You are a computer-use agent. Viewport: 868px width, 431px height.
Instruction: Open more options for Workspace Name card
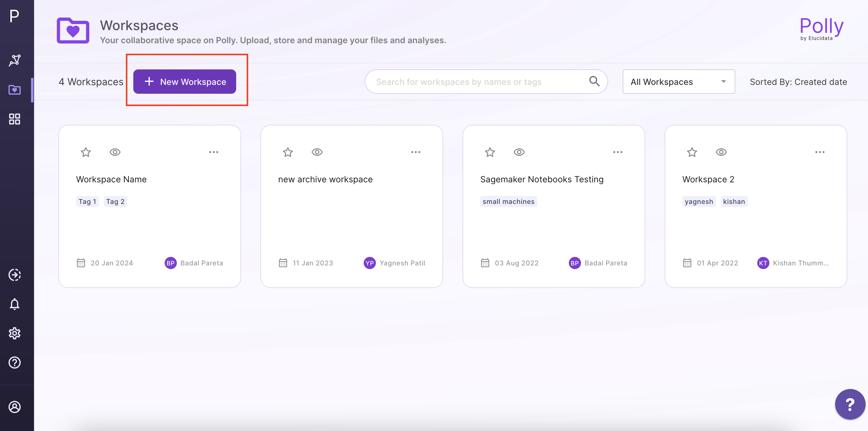click(x=214, y=152)
